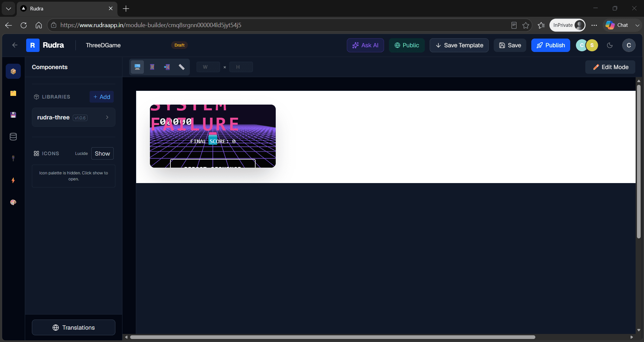View site information lock icon
The image size is (644, 342).
point(53,25)
